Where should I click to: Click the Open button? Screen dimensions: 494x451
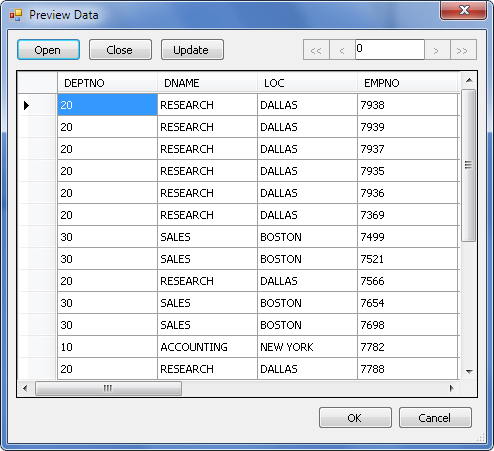pos(48,50)
